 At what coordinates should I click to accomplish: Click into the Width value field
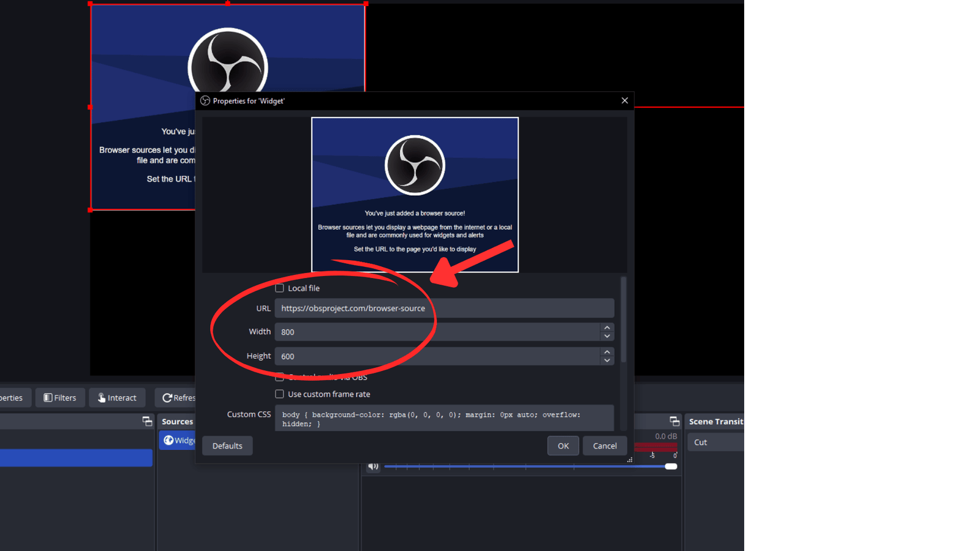tap(437, 332)
